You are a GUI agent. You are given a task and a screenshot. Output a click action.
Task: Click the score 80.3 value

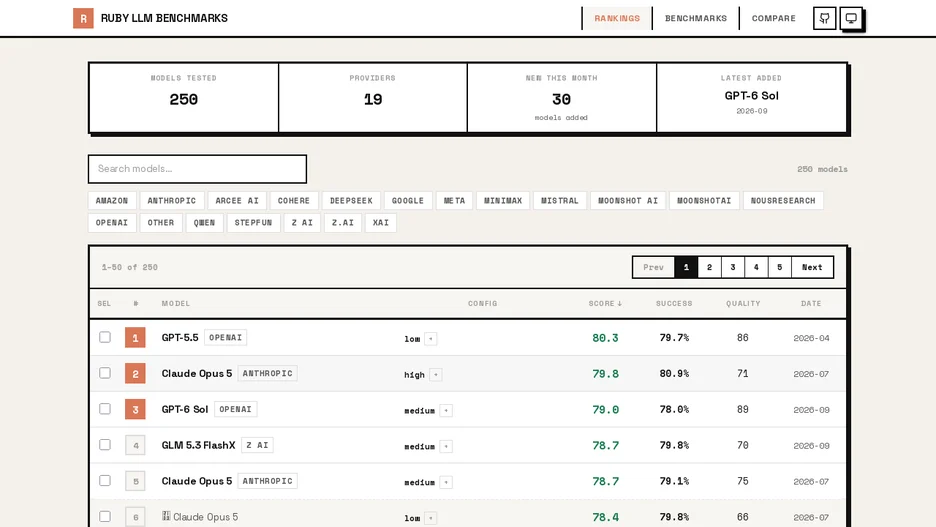click(x=605, y=338)
